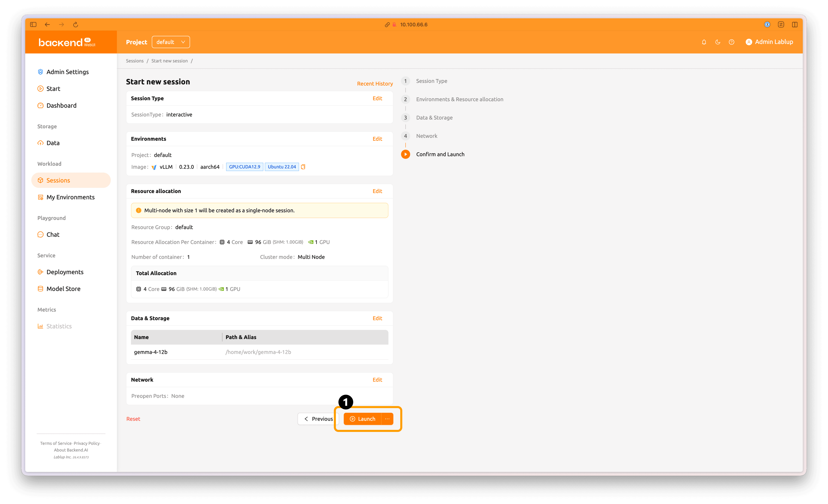Click the multi-node warning icon
This screenshot has height=504, width=828.
click(x=139, y=210)
